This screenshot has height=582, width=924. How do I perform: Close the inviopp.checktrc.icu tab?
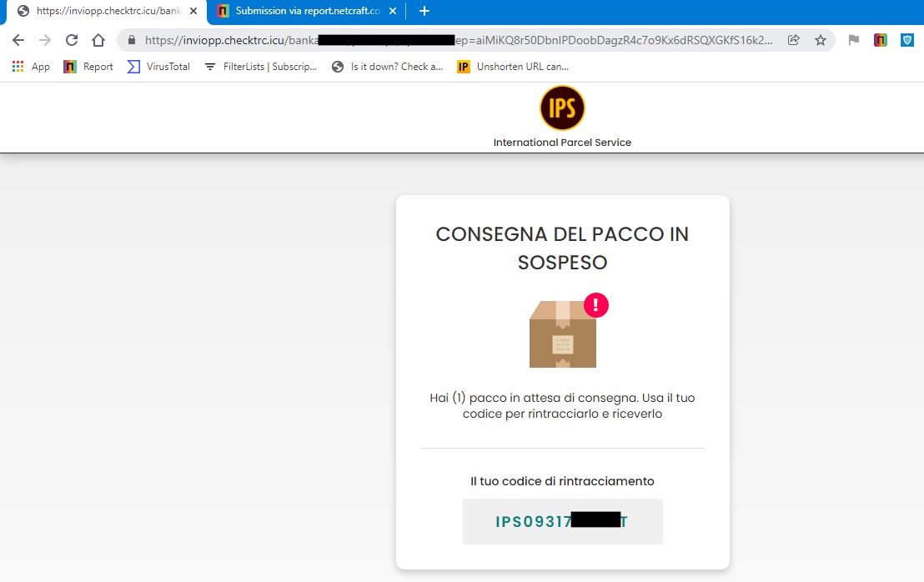coord(193,11)
